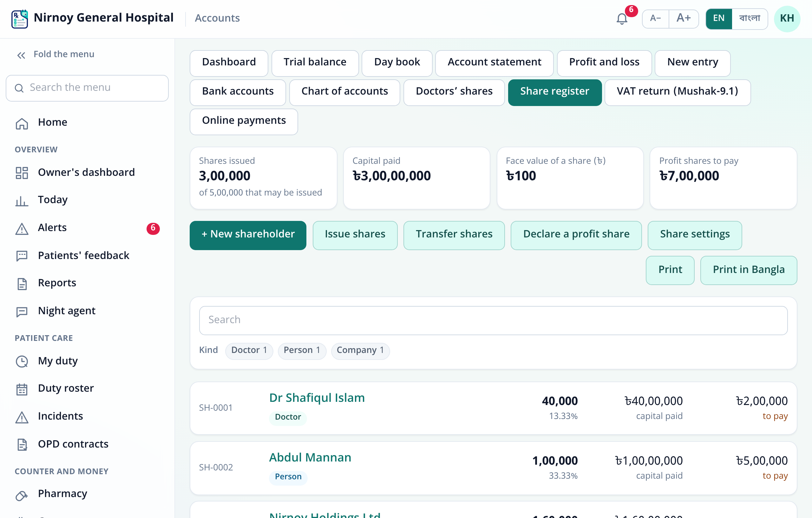Click Declare a profit share button
Image resolution: width=812 pixels, height=518 pixels.
[576, 235]
